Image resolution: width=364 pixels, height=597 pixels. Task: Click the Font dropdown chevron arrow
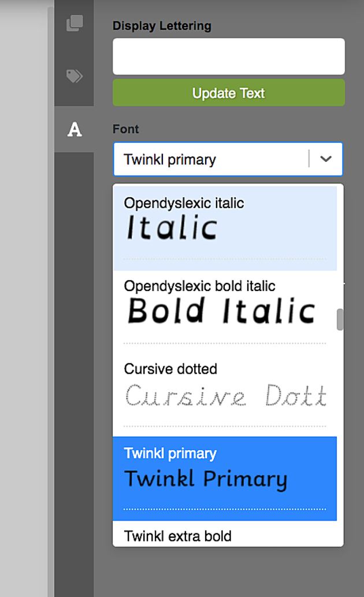tap(326, 159)
